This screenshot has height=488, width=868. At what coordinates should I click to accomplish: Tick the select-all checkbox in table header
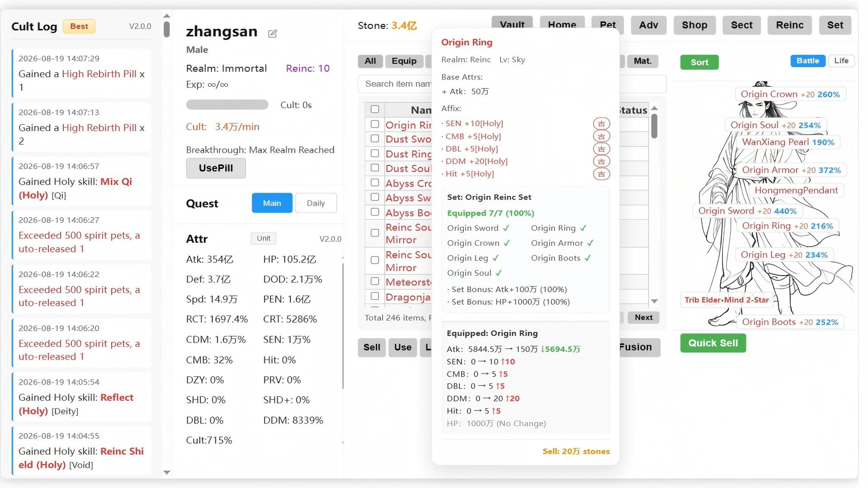375,109
